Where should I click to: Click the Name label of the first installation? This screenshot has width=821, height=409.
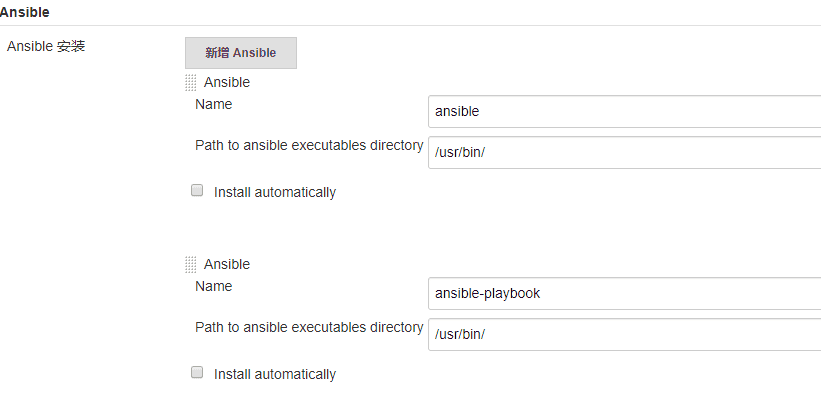click(213, 104)
